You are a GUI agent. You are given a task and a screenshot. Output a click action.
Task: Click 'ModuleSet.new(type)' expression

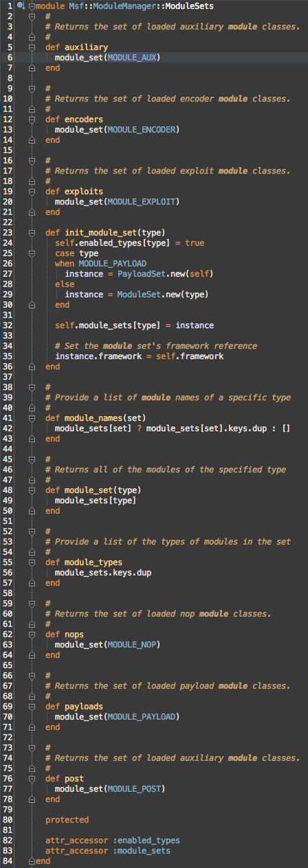[163, 295]
